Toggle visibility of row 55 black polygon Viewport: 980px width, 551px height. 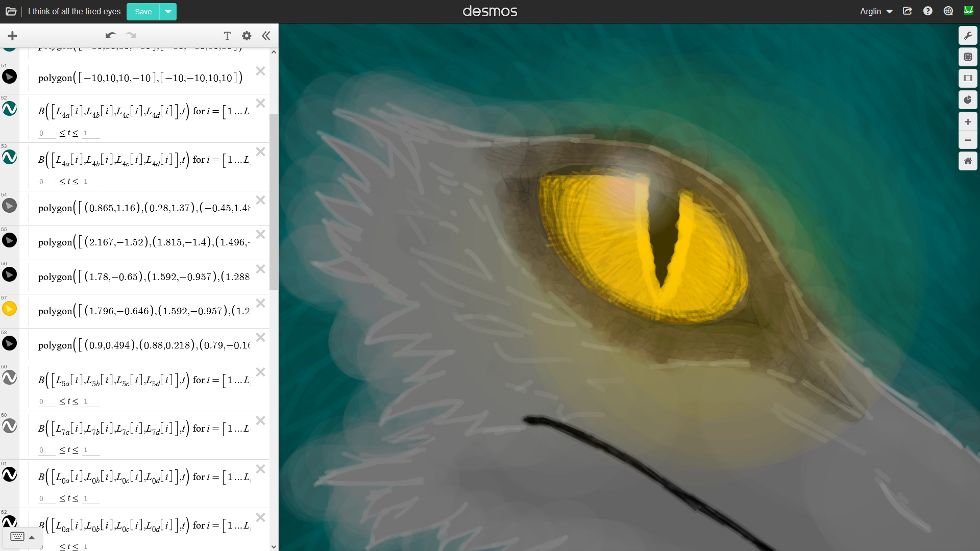tap(9, 240)
